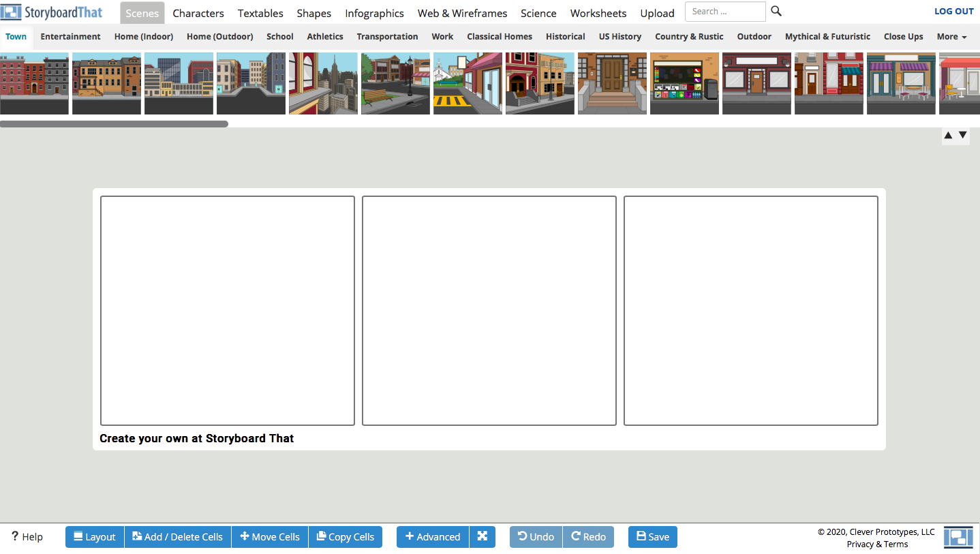Screen dimensions: 980x554
Task: Select the brownstone doorway scene thumbnail
Action: (x=611, y=83)
